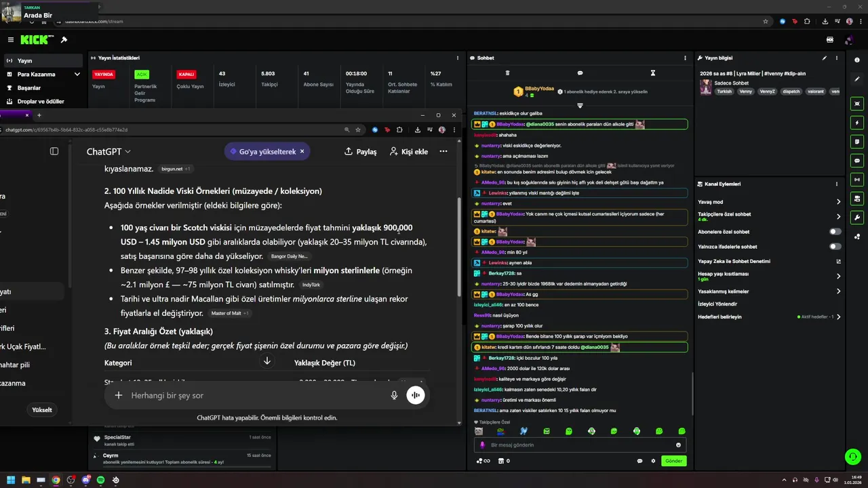This screenshot has height=488, width=868.
Task: Open Spotify from the Windows taskbar
Action: (x=100, y=480)
